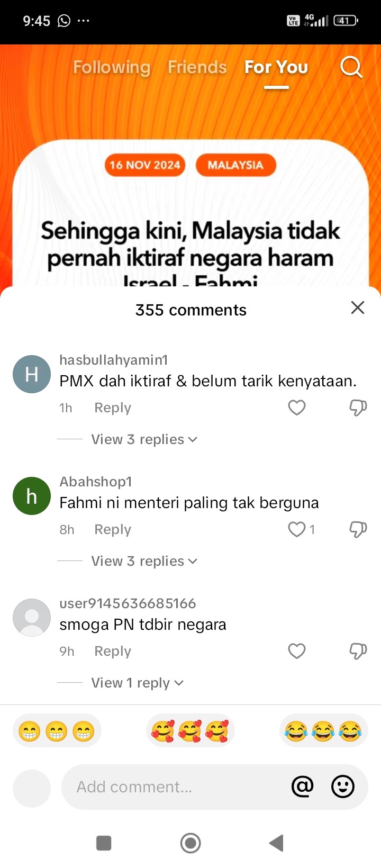Dislike hasbullahyamin1's comment
Image resolution: width=381 pixels, height=868 pixels.
(x=358, y=408)
